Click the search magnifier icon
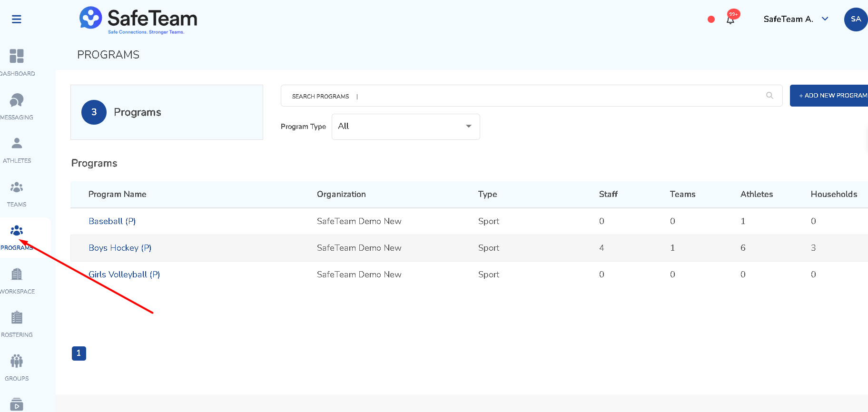Image resolution: width=868 pixels, height=412 pixels. (769, 96)
